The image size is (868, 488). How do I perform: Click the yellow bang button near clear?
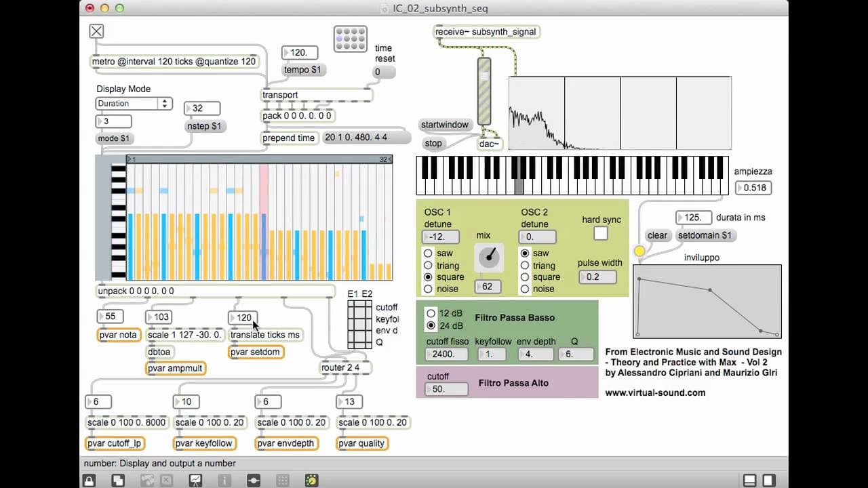pyautogui.click(x=639, y=251)
